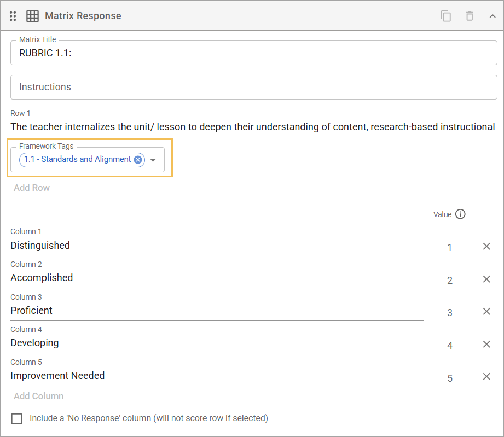Edit the Matrix Title field

coord(253,53)
